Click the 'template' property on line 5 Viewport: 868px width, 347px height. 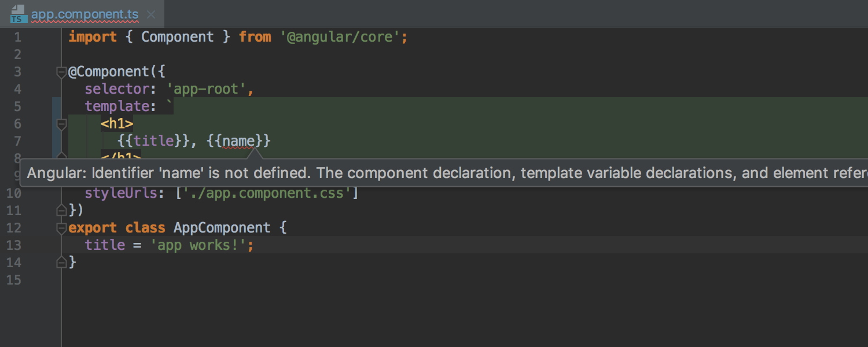pyautogui.click(x=117, y=106)
